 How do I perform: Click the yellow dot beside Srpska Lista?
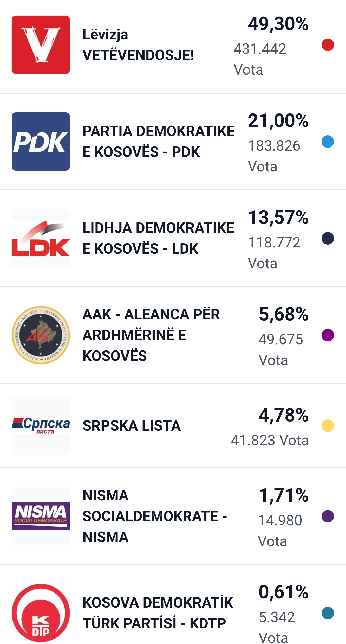(328, 426)
